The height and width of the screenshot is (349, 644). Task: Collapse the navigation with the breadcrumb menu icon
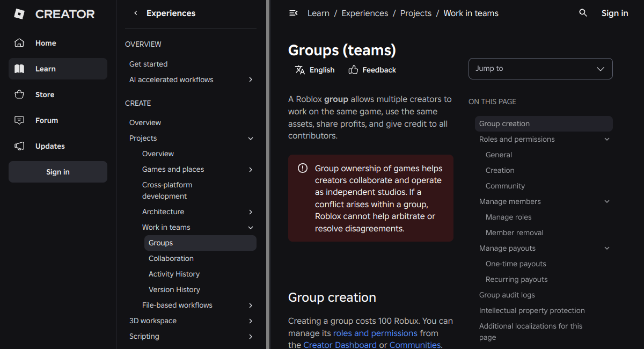coord(294,13)
